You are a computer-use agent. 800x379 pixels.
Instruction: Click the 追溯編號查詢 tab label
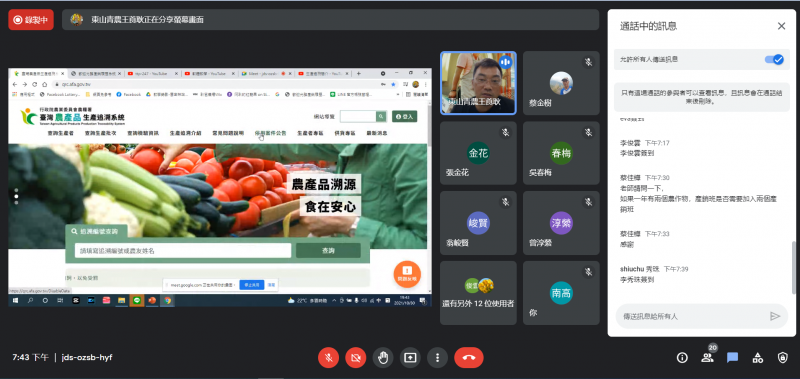pyautogui.click(x=95, y=231)
